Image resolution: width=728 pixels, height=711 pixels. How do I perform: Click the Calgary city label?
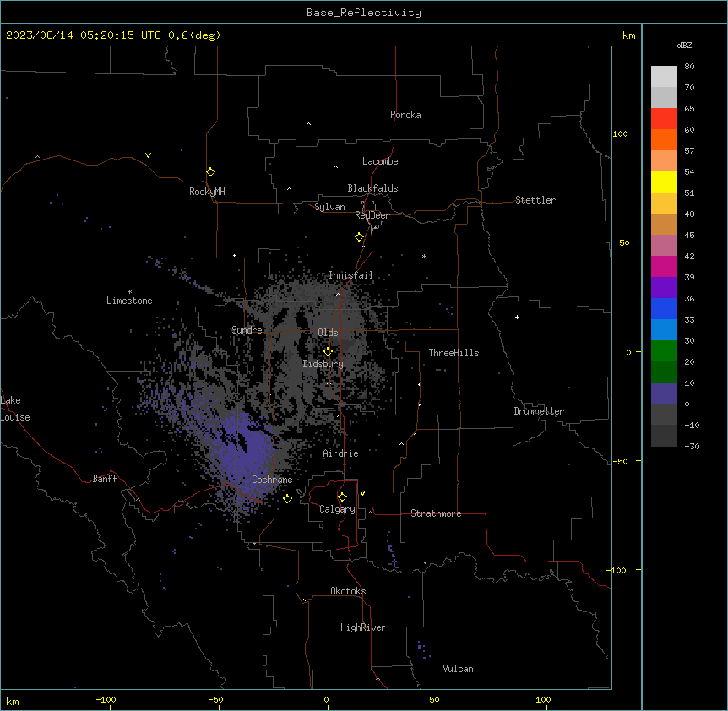[337, 509]
